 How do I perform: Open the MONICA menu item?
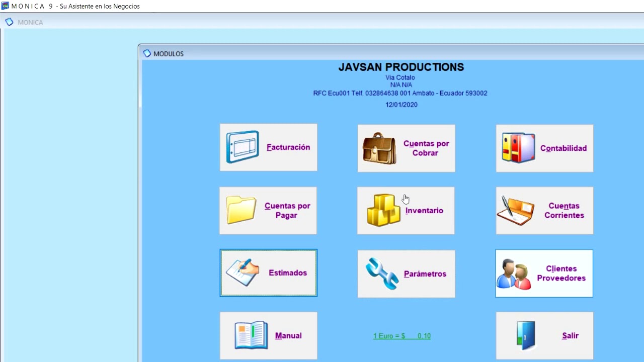pyautogui.click(x=30, y=22)
